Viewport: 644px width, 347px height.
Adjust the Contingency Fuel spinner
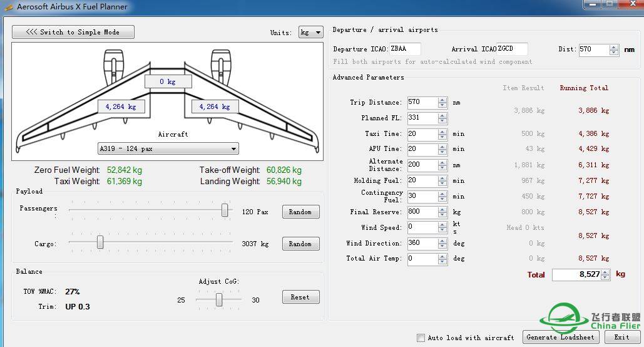(x=442, y=197)
